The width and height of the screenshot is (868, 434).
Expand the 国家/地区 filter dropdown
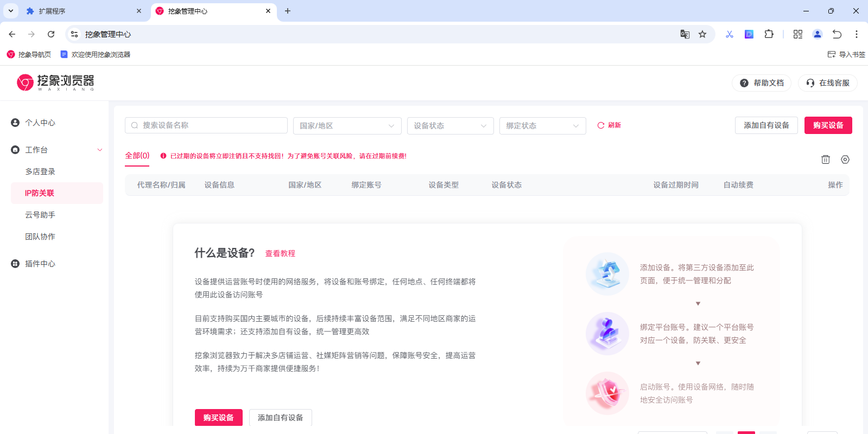coord(347,126)
